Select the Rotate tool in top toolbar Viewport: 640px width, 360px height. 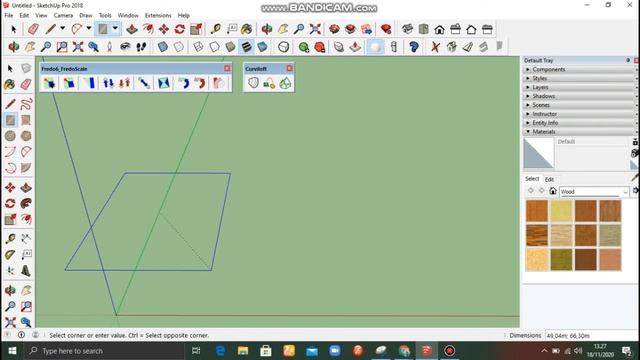click(x=180, y=29)
